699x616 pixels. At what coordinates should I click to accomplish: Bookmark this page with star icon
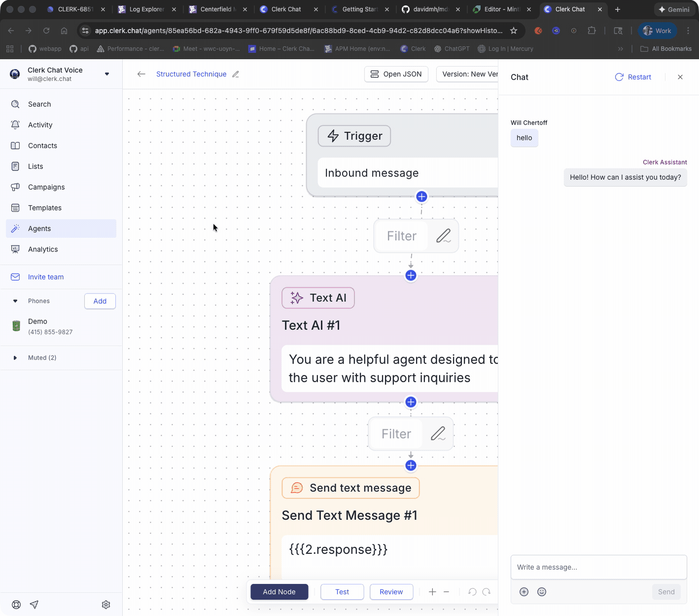[x=514, y=31]
